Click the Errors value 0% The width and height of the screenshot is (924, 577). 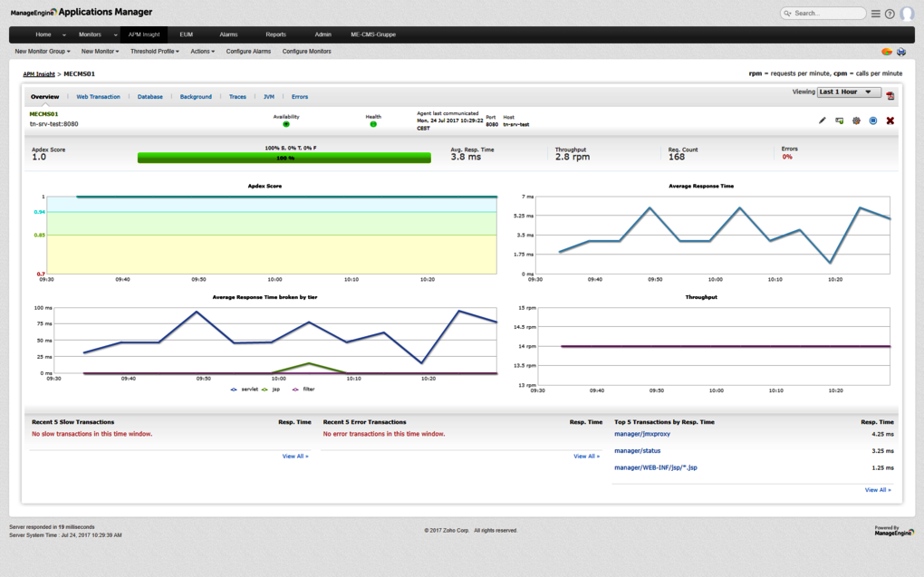pyautogui.click(x=787, y=157)
